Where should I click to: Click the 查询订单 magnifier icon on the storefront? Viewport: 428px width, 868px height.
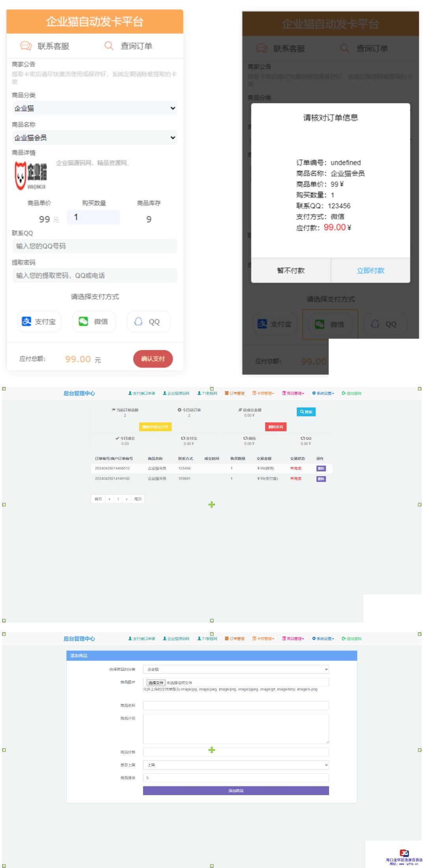point(109,46)
